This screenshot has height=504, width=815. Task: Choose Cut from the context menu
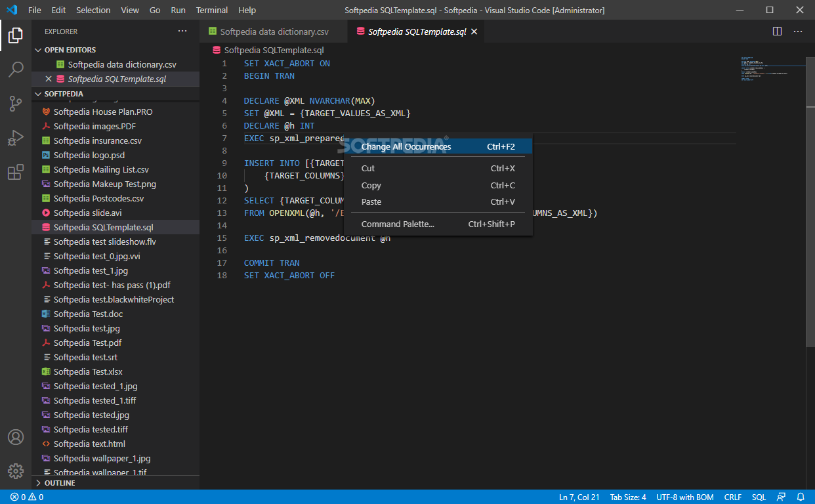tap(438, 168)
